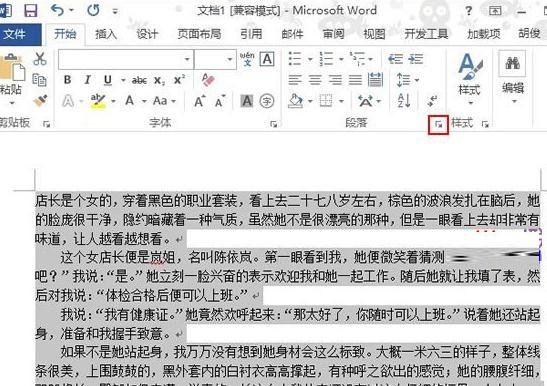Click the Redo/Repeat icon
The width and height of the screenshot is (547, 386).
click(93, 10)
